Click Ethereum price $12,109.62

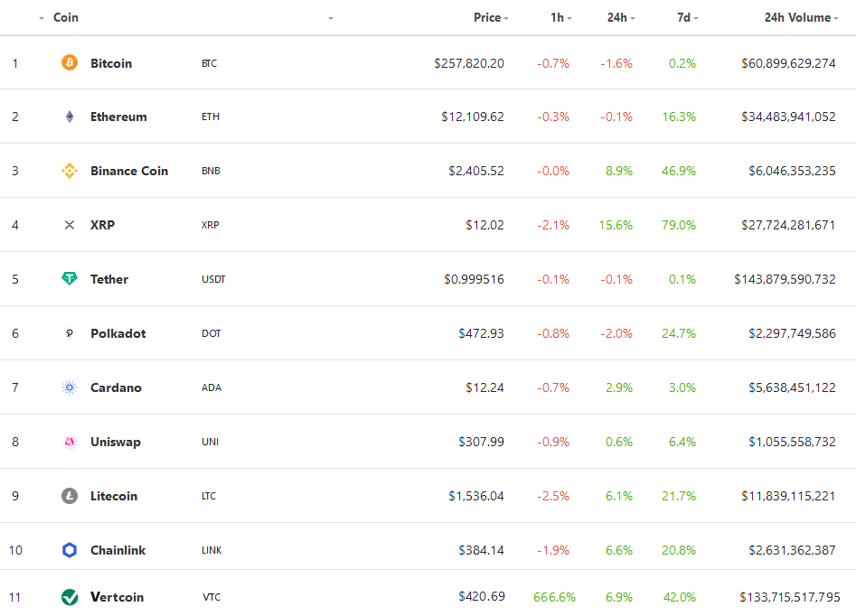[473, 117]
